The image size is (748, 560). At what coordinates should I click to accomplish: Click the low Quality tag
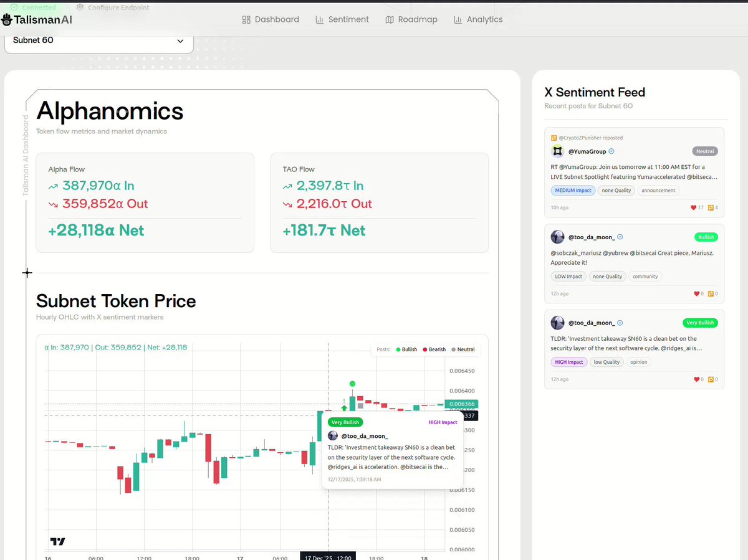tap(607, 362)
